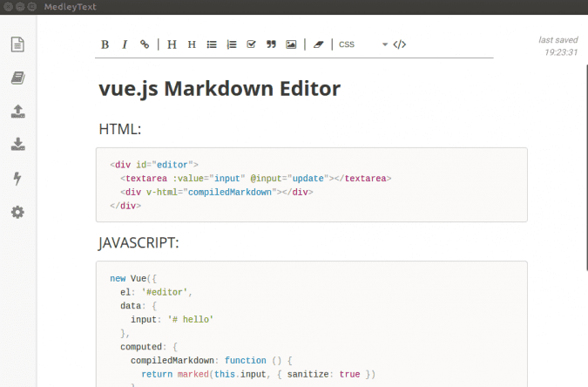The width and height of the screenshot is (588, 387).
Task: Toggle bold formatting in the toolbar
Action: click(105, 44)
